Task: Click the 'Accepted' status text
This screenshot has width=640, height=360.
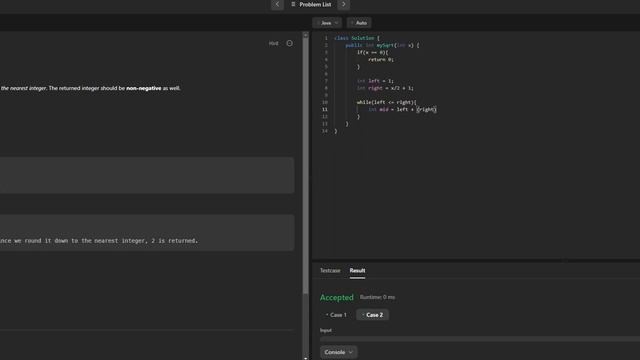Action: pyautogui.click(x=337, y=298)
